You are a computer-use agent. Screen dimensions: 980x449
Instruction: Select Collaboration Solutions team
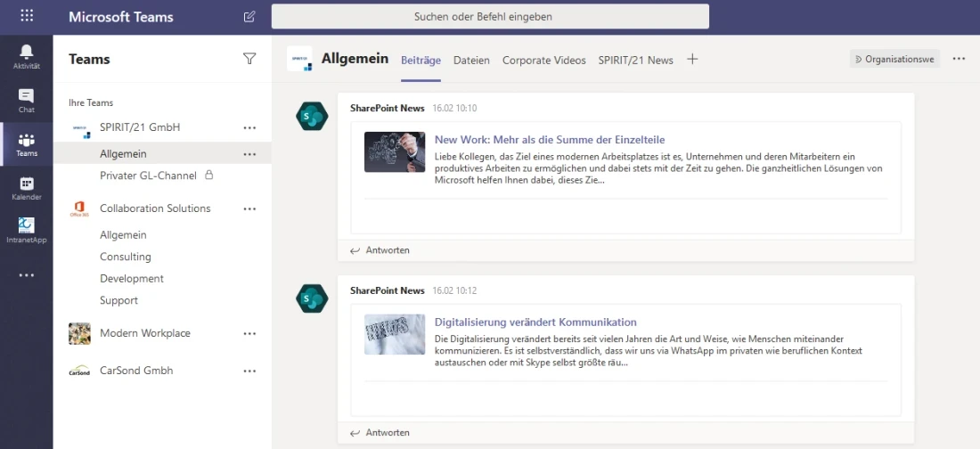click(155, 208)
